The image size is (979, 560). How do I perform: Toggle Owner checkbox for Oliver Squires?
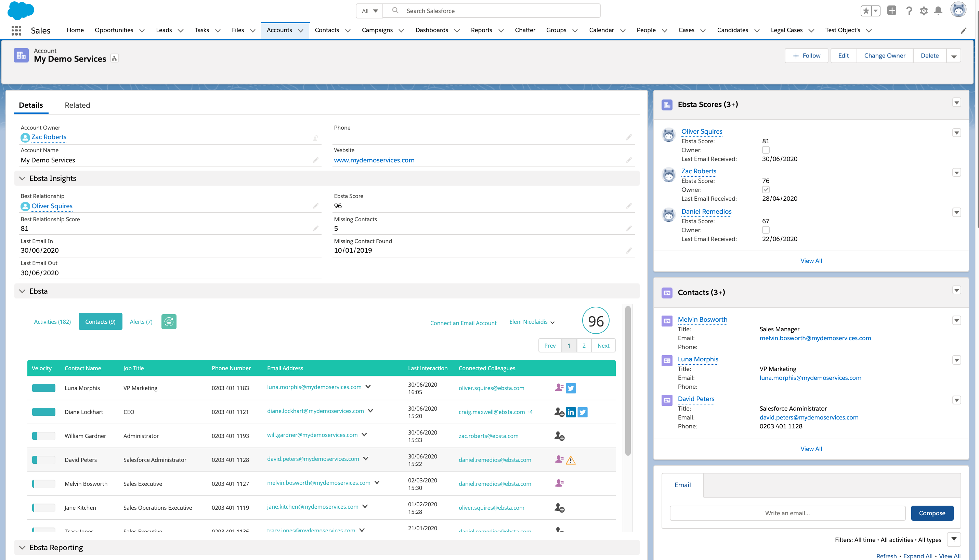coord(766,150)
